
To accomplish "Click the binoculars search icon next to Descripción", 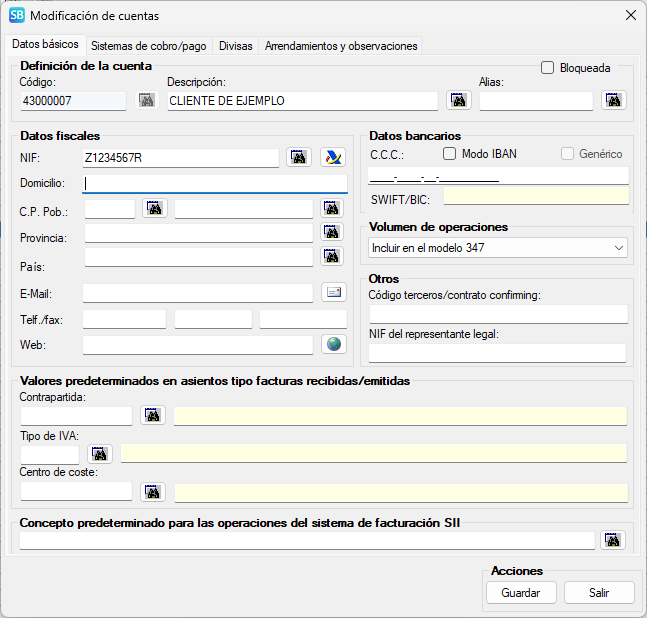I will click(x=459, y=100).
